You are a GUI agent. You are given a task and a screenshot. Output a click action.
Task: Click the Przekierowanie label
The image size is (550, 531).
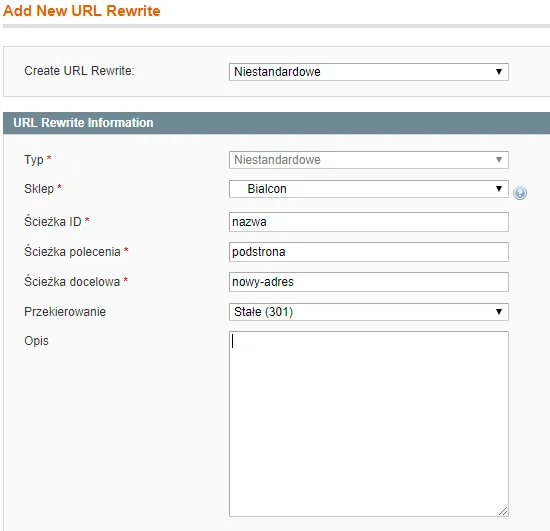click(65, 312)
